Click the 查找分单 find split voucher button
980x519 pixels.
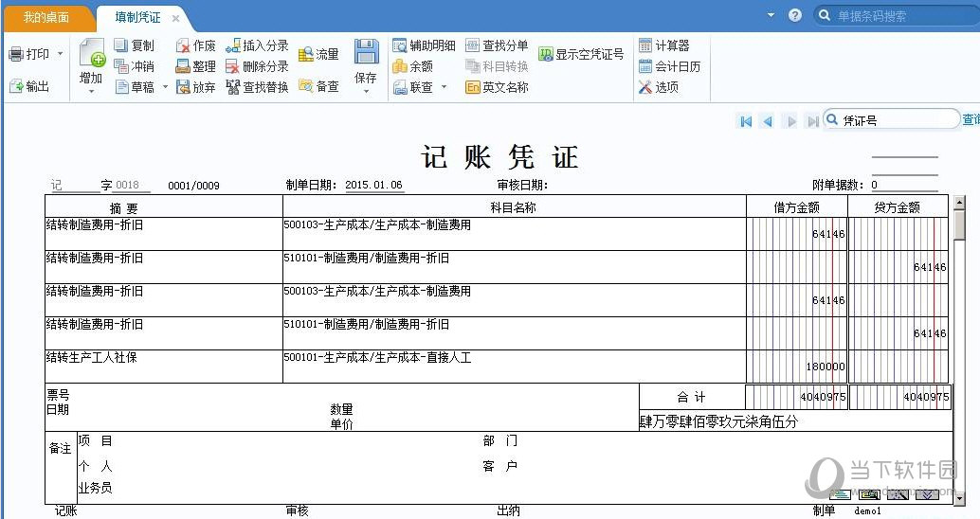pyautogui.click(x=497, y=45)
